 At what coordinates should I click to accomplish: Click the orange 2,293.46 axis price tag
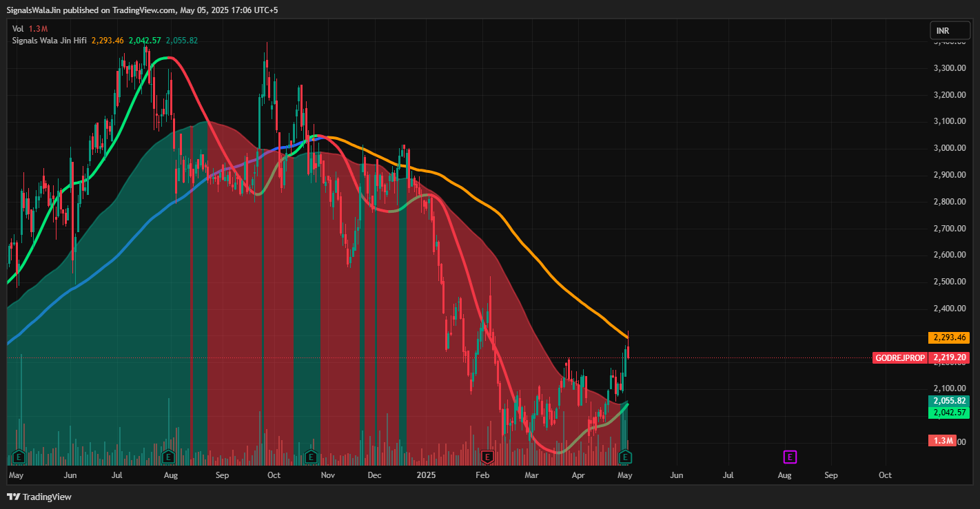949,337
